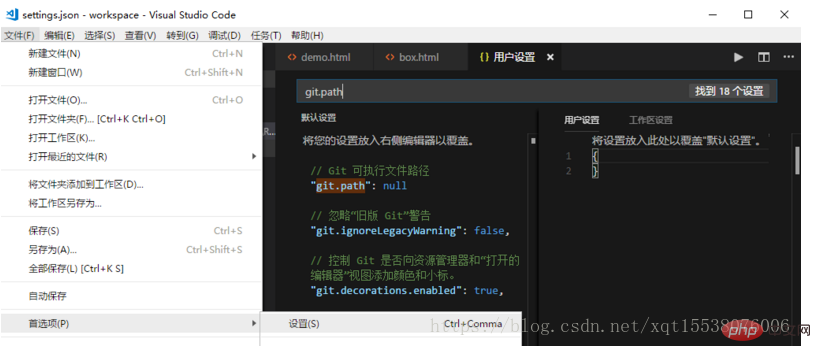Image resolution: width=821 pixels, height=363 pixels.
Task: Click the 默认设置 heading
Action: click(318, 118)
